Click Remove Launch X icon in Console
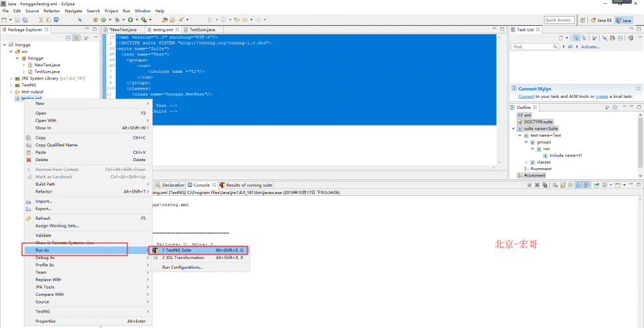This screenshot has height=328, width=644. click(537, 185)
